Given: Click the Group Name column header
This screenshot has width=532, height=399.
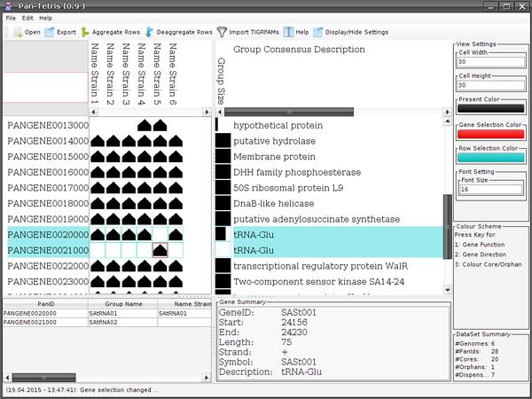Looking at the screenshot, I should tap(123, 304).
